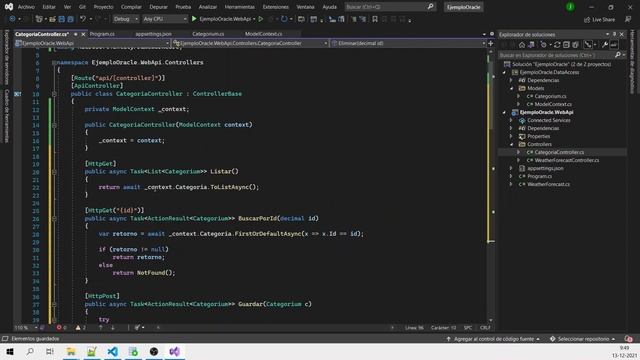Click Collapse All icon in Solution Explorer
The image size is (640, 360).
[x=566, y=45]
